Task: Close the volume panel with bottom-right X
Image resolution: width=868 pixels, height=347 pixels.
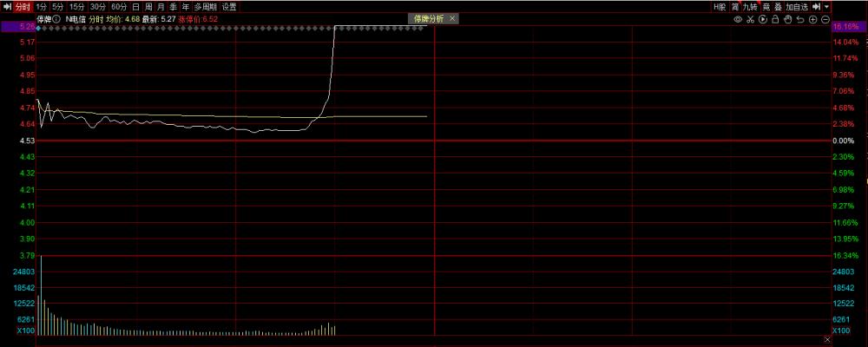Action: (827, 339)
